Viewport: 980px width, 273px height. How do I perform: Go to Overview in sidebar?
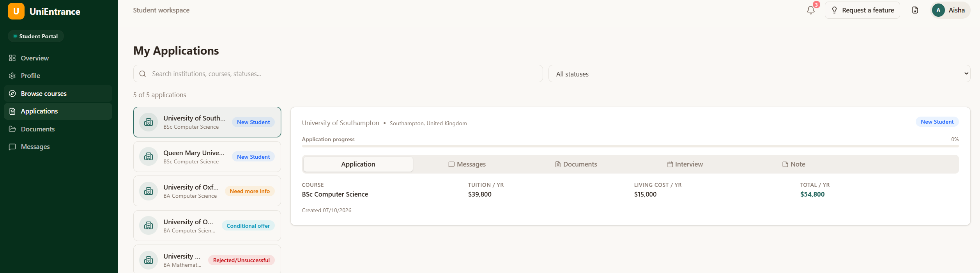[x=58, y=58]
